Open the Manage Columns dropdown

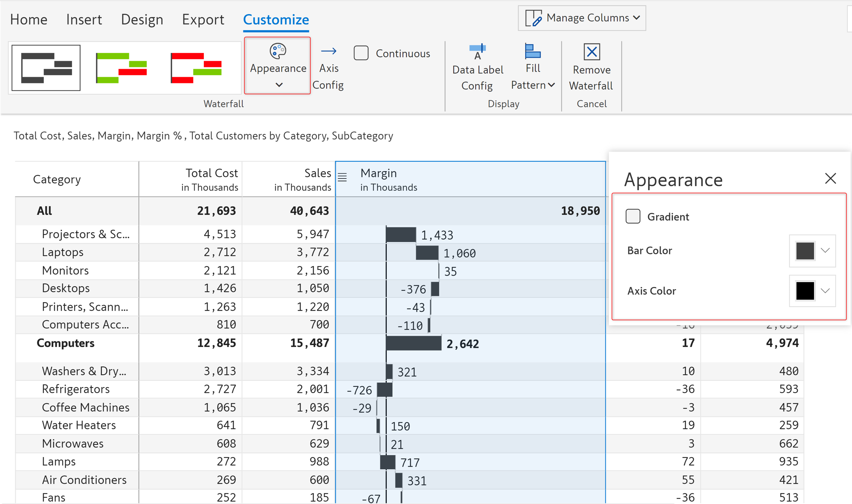tap(582, 18)
